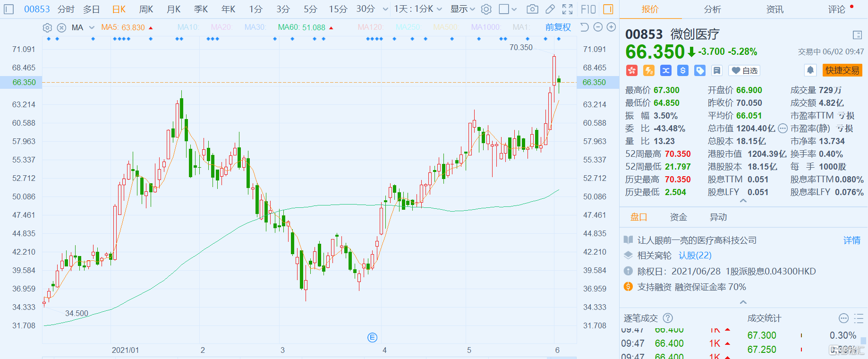Image resolution: width=868 pixels, height=359 pixels.
Task: Toggle the left sidebar panel
Action: (9, 9)
